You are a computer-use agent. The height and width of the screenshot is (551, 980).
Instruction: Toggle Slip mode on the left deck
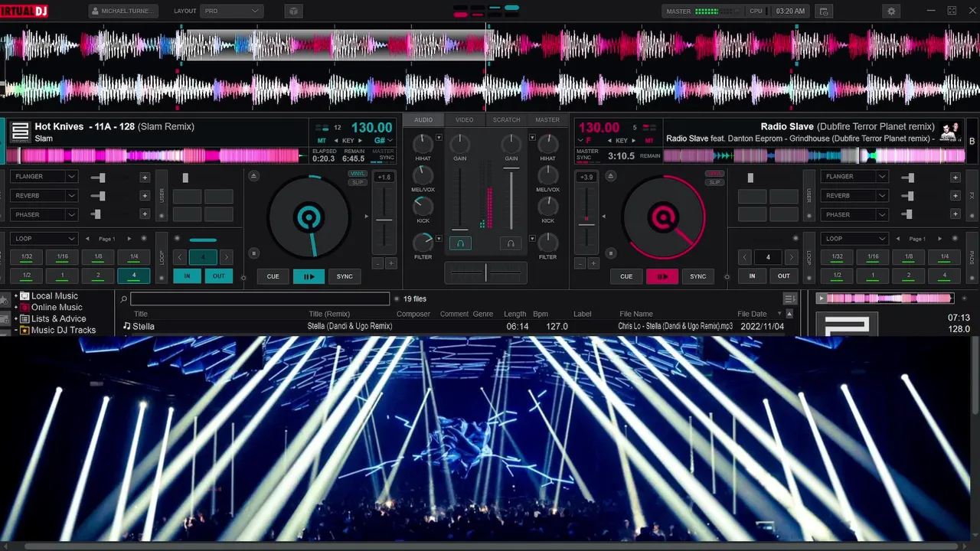click(x=357, y=182)
